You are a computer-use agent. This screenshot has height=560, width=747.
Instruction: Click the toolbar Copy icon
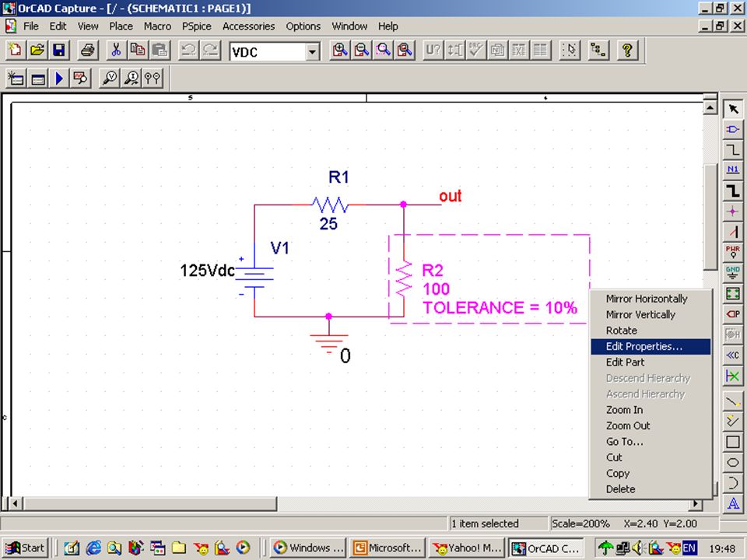tap(138, 50)
